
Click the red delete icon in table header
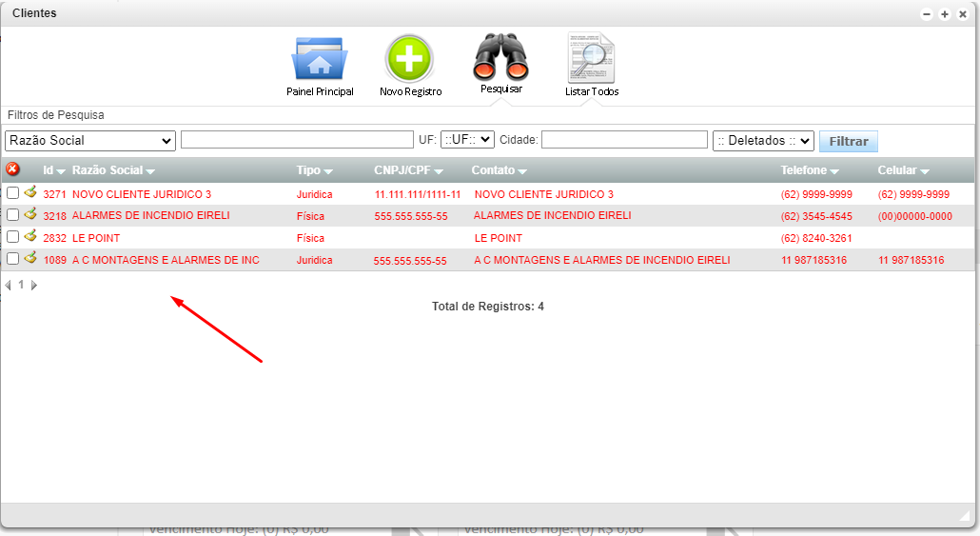point(12,169)
